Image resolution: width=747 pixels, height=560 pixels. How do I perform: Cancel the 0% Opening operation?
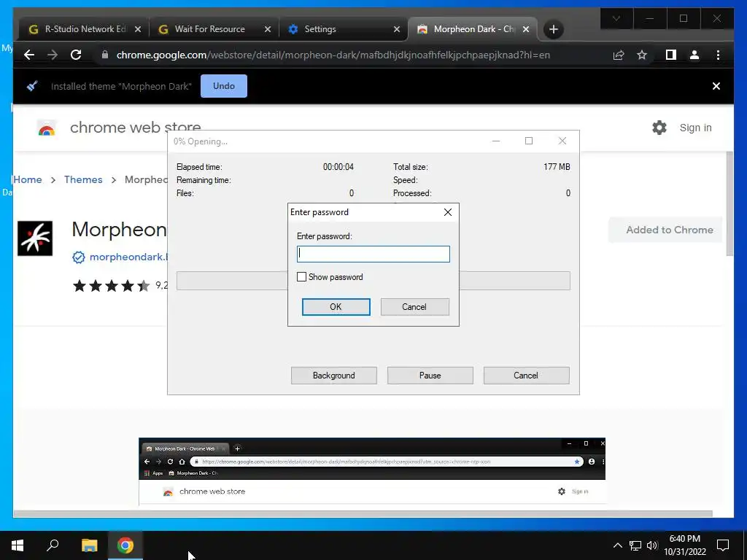click(527, 376)
